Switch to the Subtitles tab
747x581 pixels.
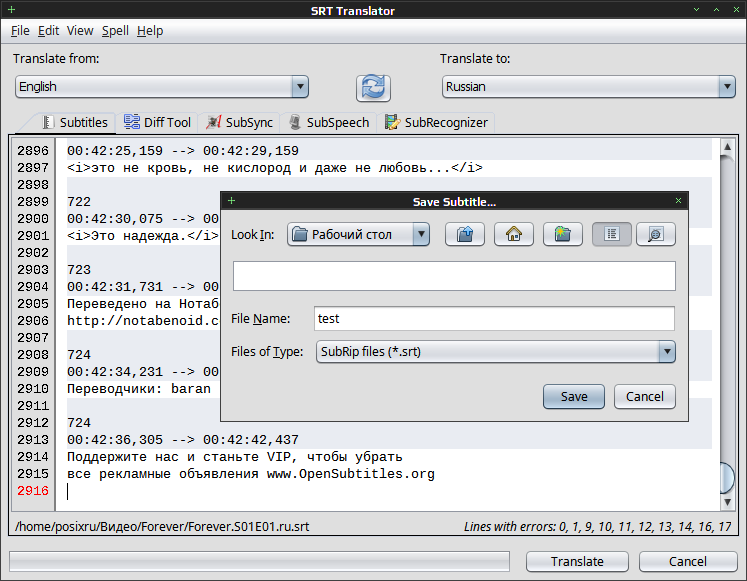click(74, 122)
